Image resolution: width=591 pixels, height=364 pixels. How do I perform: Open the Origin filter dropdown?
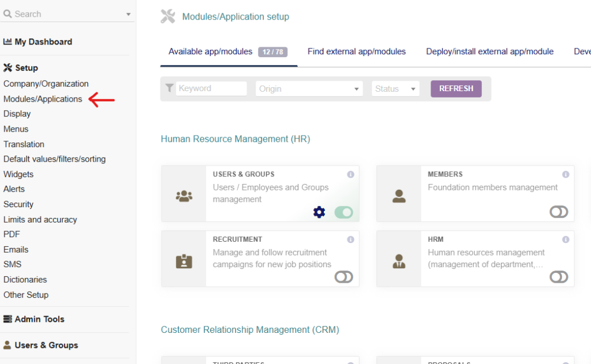point(309,89)
